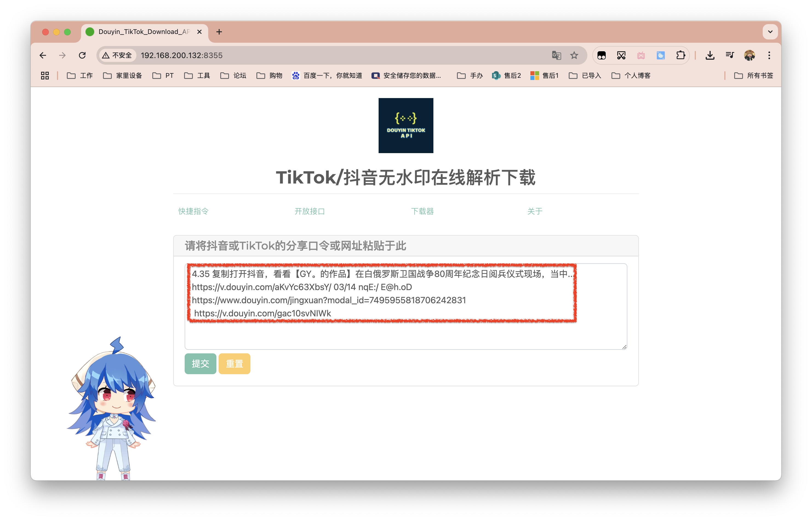This screenshot has width=812, height=521.
Task: Open the 开放接口 menu link
Action: click(310, 211)
